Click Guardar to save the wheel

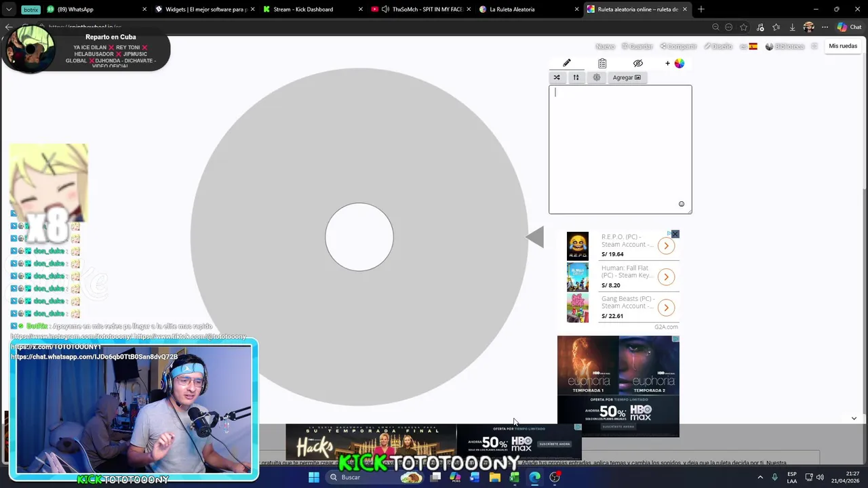(x=637, y=46)
